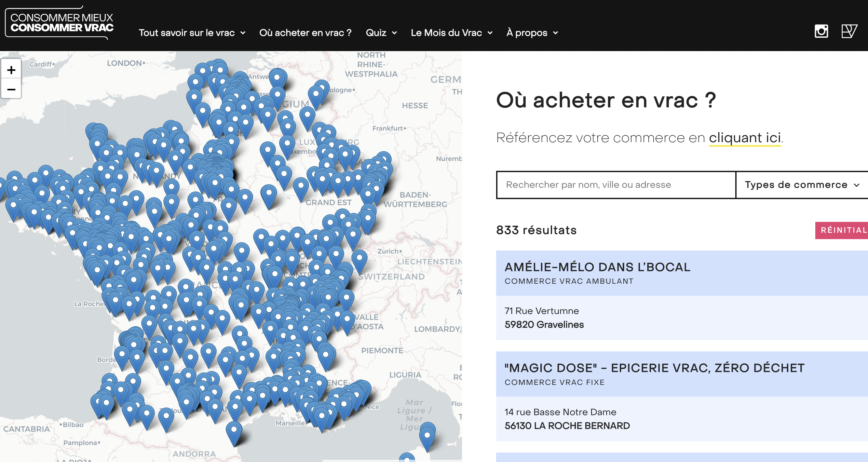Expand Tout savoir sur le vrac menu

tap(192, 33)
